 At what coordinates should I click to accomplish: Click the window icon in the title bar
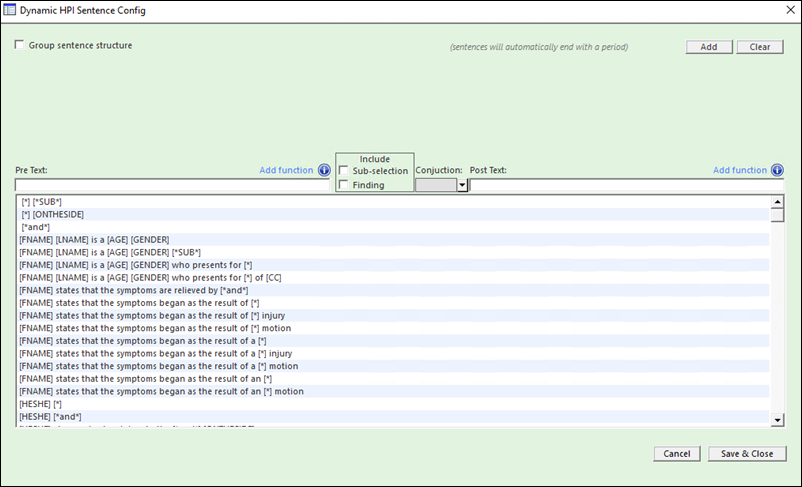pos(9,10)
